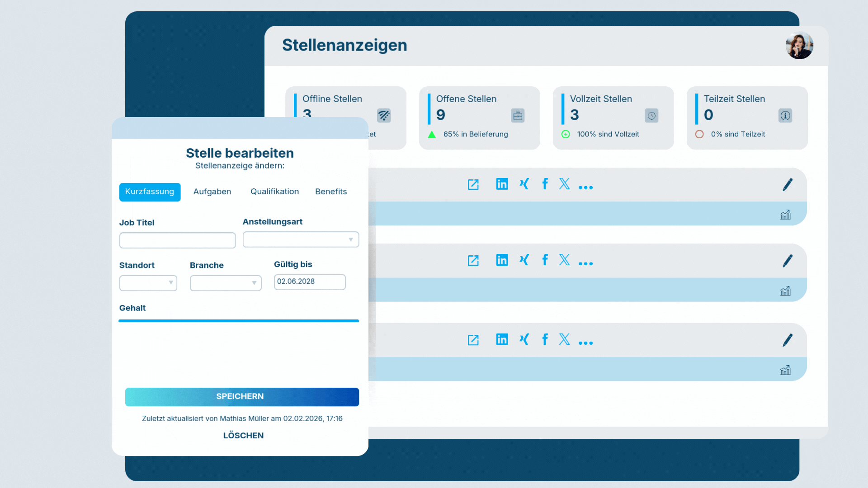The image size is (868, 488).
Task: Switch to the Qualifikation tab
Action: click(x=274, y=192)
